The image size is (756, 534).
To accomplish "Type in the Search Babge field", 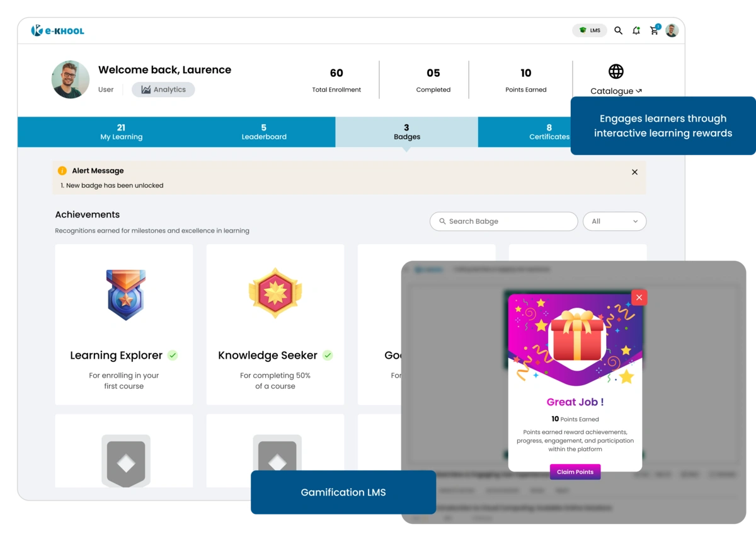I will [503, 221].
